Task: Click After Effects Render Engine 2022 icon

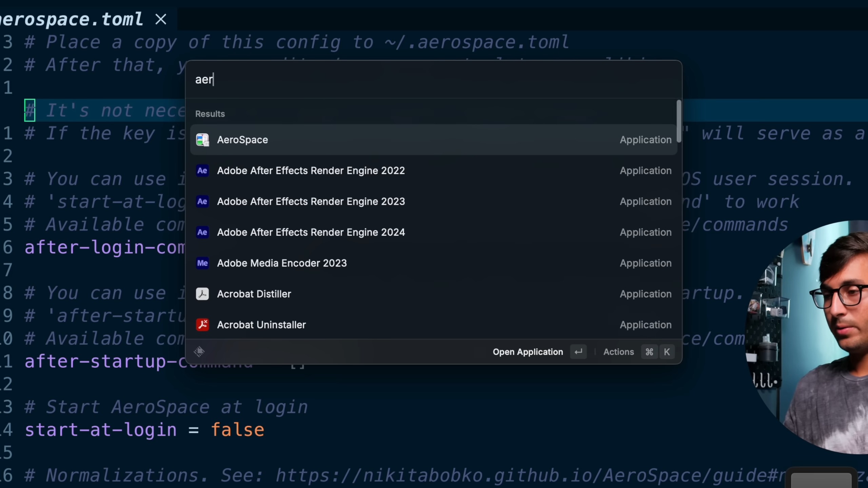Action: (x=202, y=170)
